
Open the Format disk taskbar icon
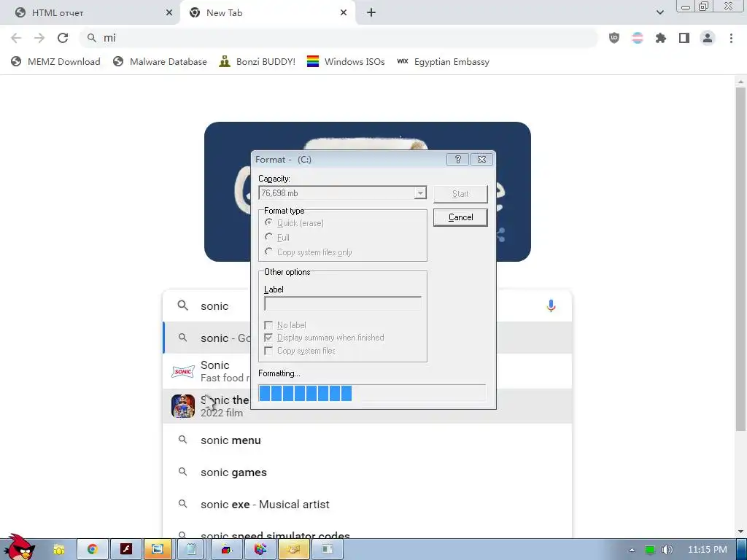pyautogui.click(x=294, y=550)
